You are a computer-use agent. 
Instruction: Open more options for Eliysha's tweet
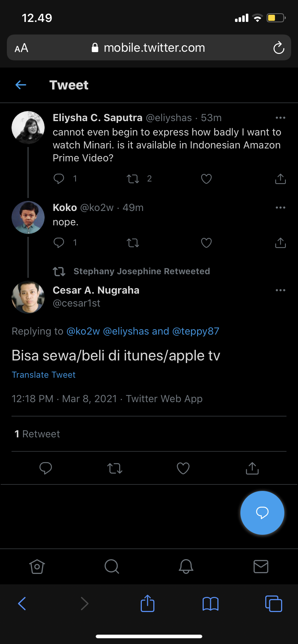tap(280, 118)
